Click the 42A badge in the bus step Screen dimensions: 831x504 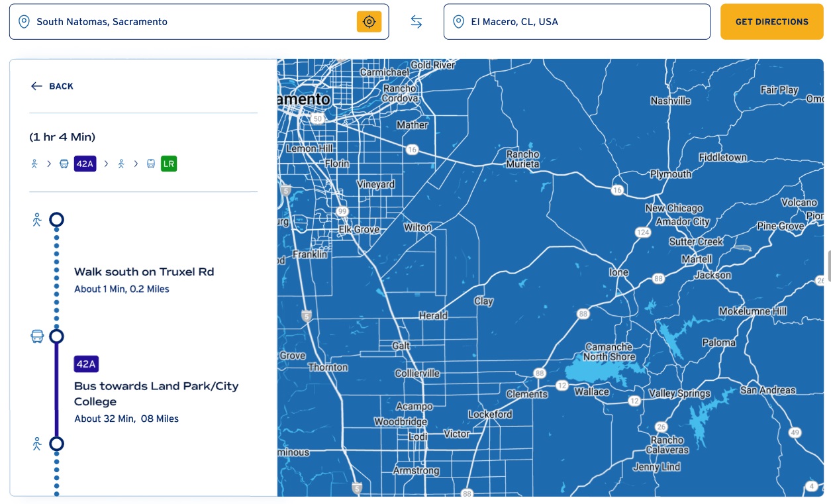click(x=86, y=364)
